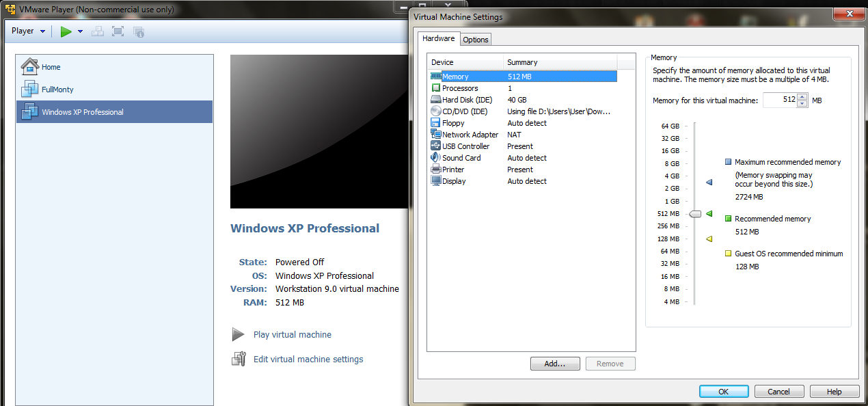Viewport: 868px width, 406px height.
Task: Click the virtual machine preview thumbnail
Action: (319, 131)
